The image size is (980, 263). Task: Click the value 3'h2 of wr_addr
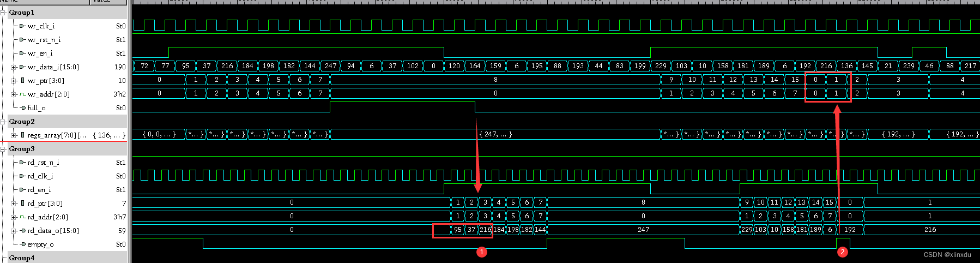pyautogui.click(x=119, y=94)
